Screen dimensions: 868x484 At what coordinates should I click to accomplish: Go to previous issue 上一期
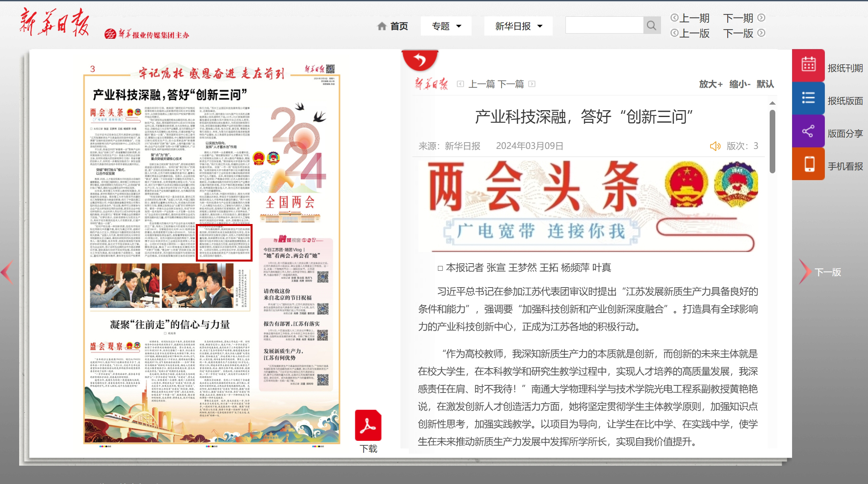pos(690,18)
